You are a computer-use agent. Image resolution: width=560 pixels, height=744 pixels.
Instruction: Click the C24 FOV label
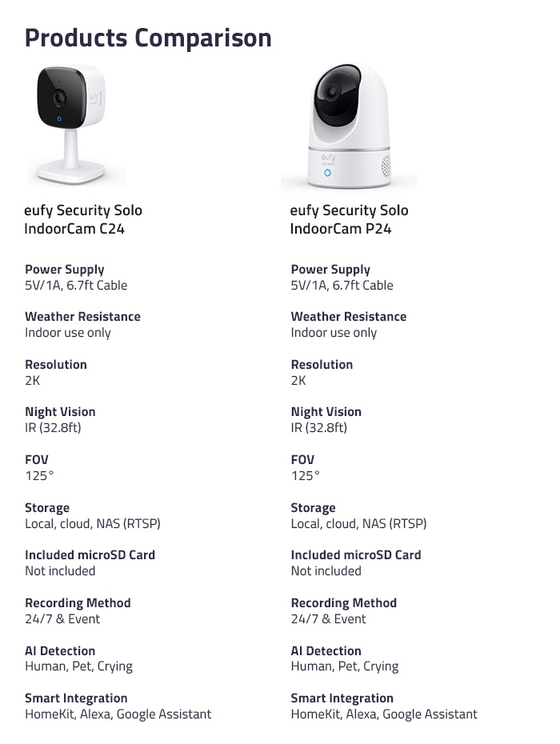click(x=37, y=460)
